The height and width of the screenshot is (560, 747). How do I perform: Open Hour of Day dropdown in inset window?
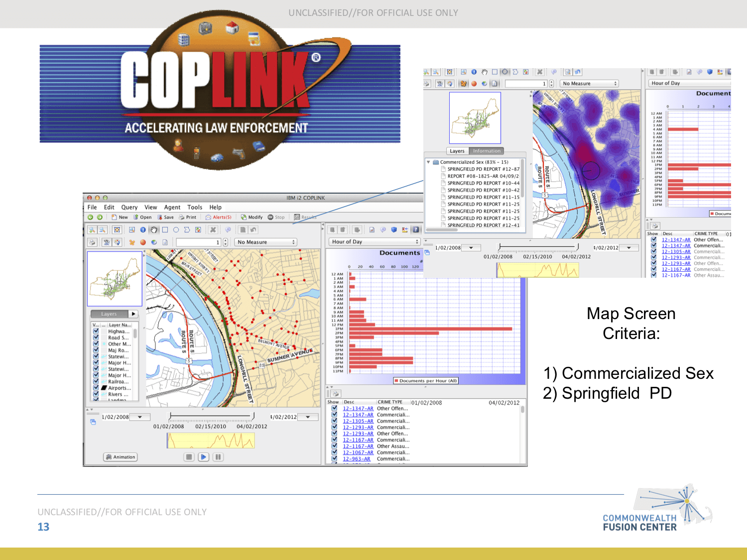pyautogui.click(x=690, y=83)
